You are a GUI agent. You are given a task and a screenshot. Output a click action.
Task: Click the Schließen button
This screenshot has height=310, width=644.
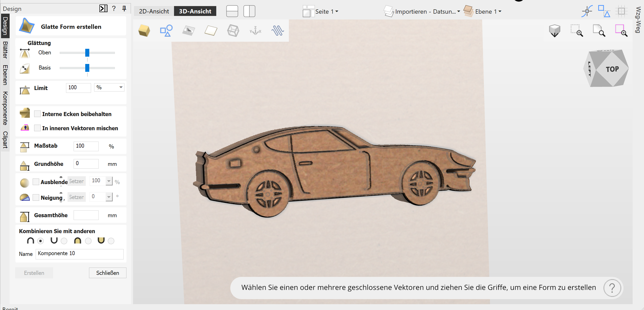108,273
